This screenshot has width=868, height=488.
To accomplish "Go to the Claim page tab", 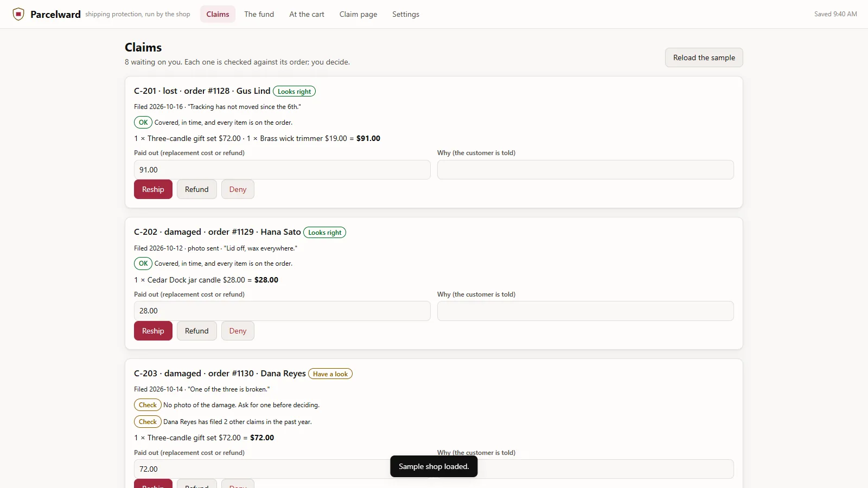I will tap(358, 14).
